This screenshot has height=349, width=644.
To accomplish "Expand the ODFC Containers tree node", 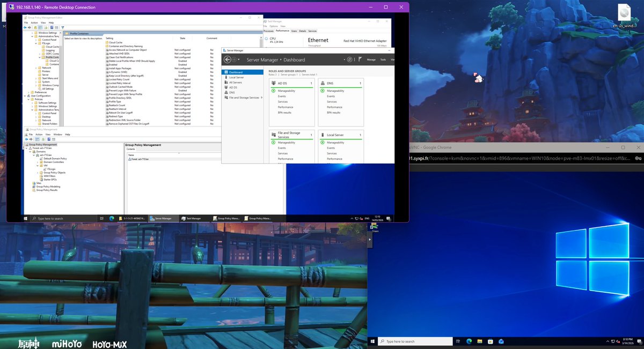I will (40, 54).
